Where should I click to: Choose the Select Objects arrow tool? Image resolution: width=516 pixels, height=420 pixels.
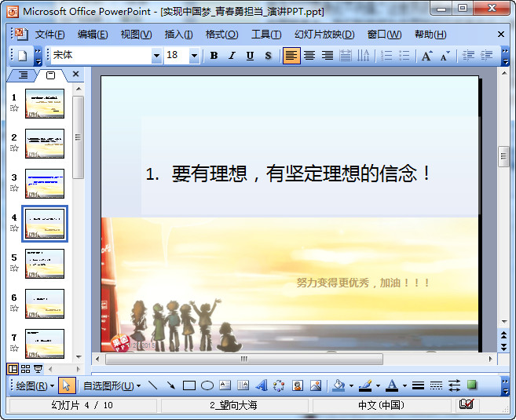tap(67, 385)
